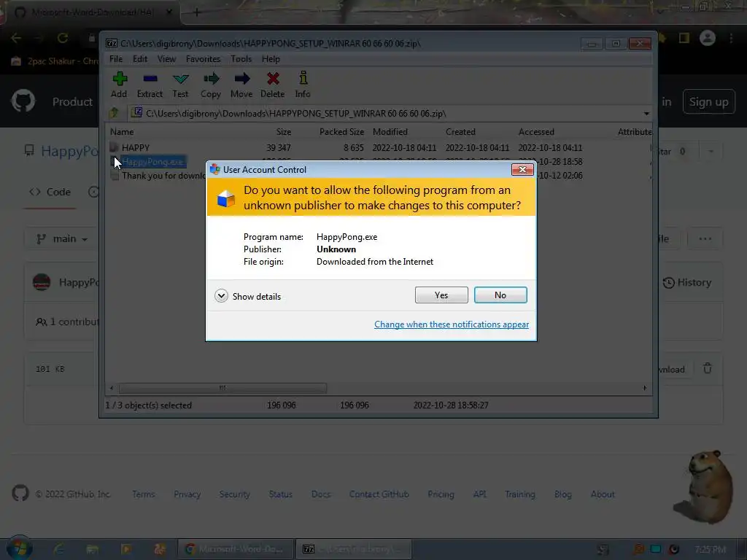The image size is (747, 560).
Task: Select the 'Thank you for downl...' file row
Action: tap(158, 176)
